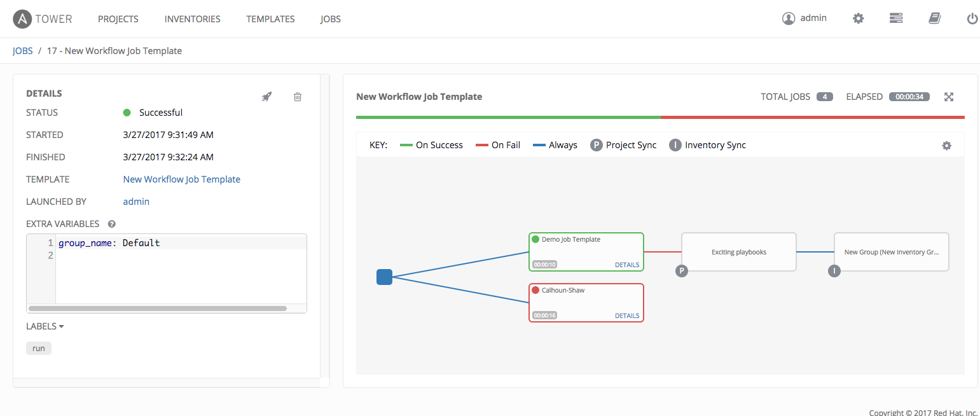This screenshot has width=980, height=416.
Task: Select the New Group inventory node
Action: (x=892, y=252)
